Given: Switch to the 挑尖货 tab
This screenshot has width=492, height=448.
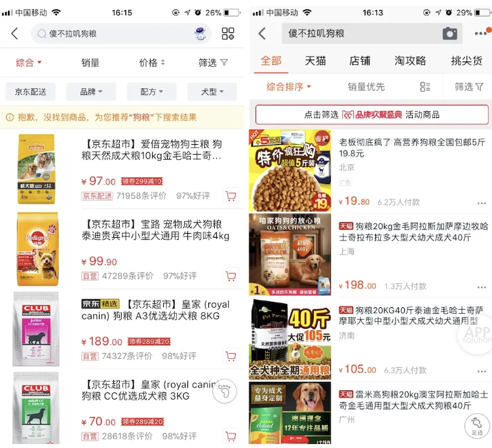Looking at the screenshot, I should (466, 60).
